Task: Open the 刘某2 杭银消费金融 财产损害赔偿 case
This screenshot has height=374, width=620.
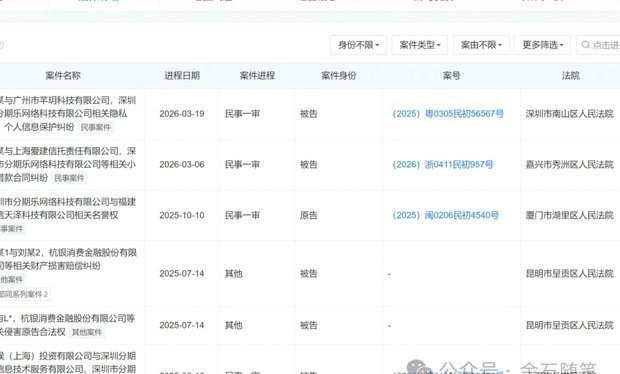Action: coord(68,259)
